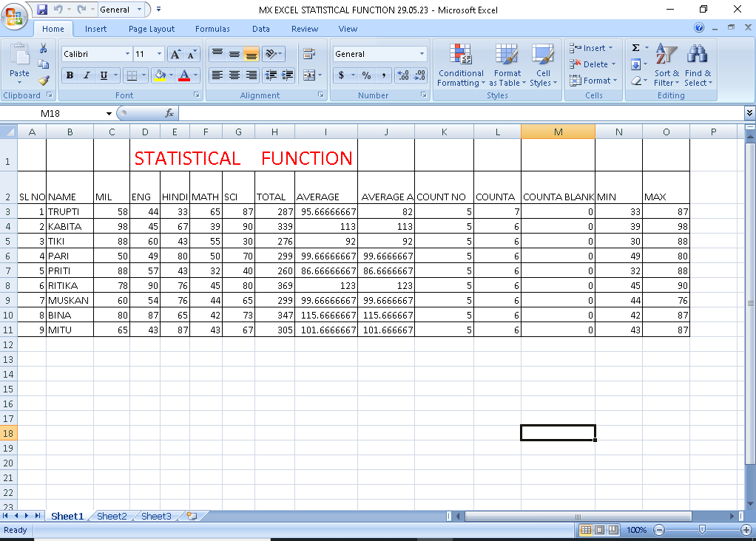The width and height of the screenshot is (756, 541).
Task: Click the Insert Function fx icon
Action: click(169, 113)
